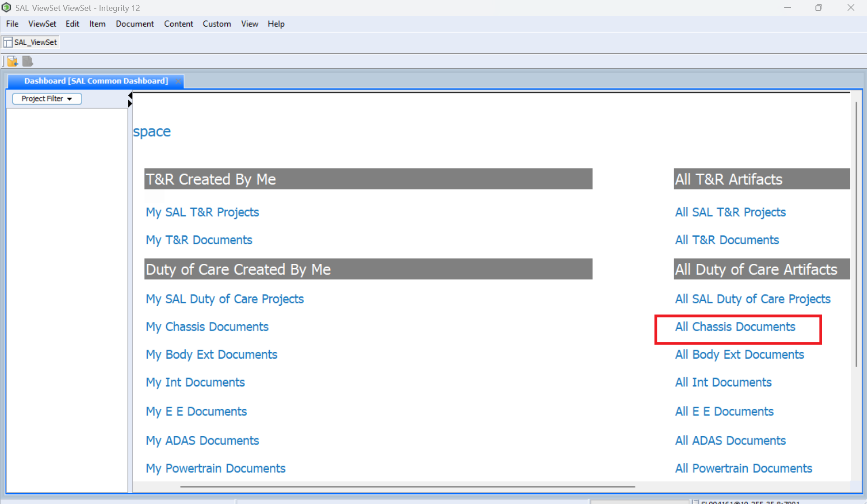Restore down the Integrity window
Screen dimensions: 867x504
[819, 8]
